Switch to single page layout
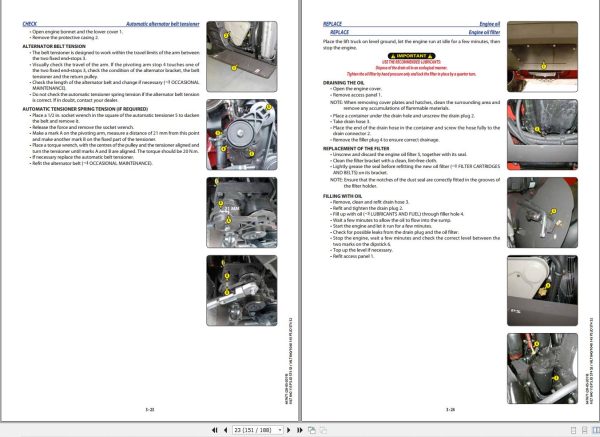Image resolution: width=600 pixels, height=437 pixels. [573, 430]
